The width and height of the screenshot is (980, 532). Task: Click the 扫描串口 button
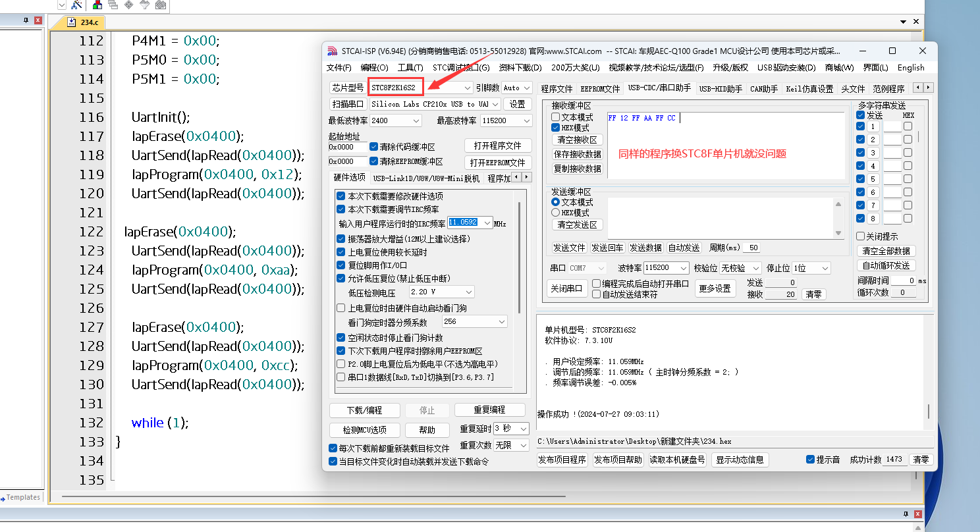(x=347, y=104)
